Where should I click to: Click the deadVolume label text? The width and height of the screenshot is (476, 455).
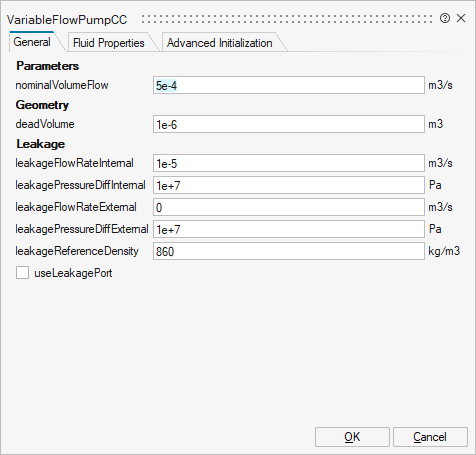[45, 124]
